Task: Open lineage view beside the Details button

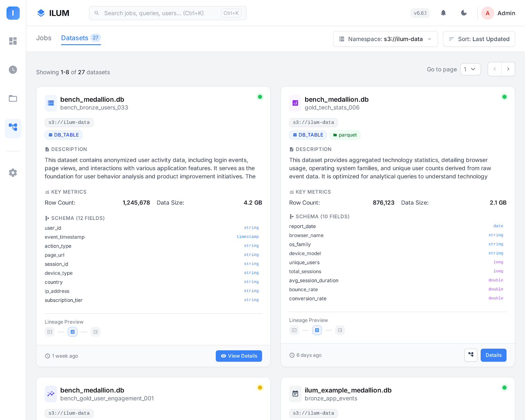Action: pyautogui.click(x=471, y=355)
